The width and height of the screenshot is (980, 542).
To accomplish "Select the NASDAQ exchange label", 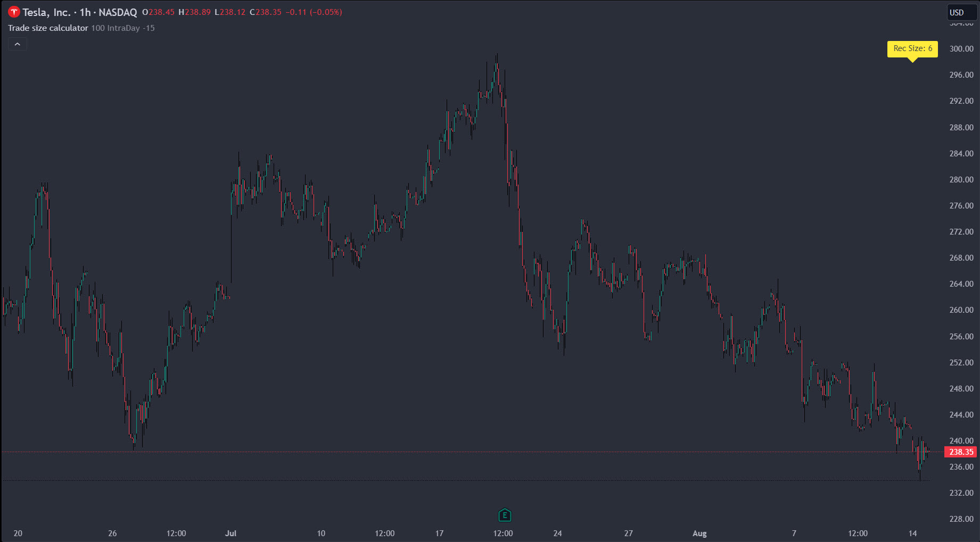I will pyautogui.click(x=118, y=11).
